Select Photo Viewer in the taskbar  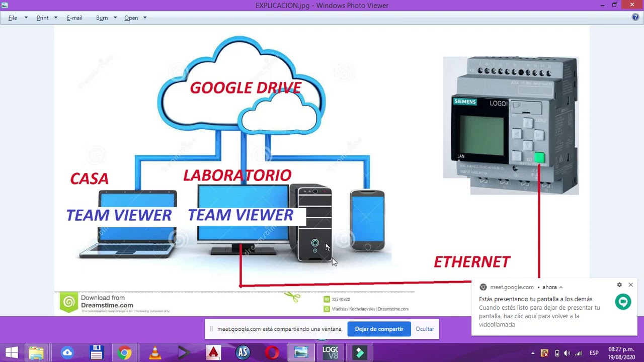pos(301,352)
